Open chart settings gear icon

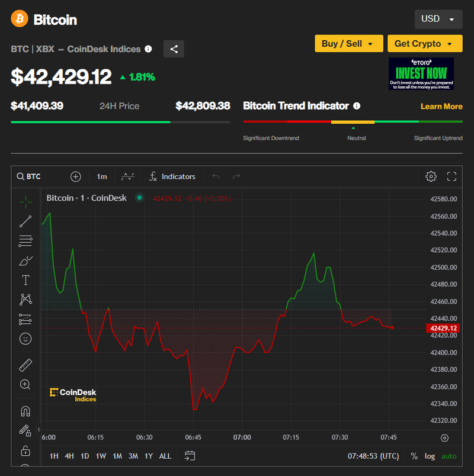[431, 176]
